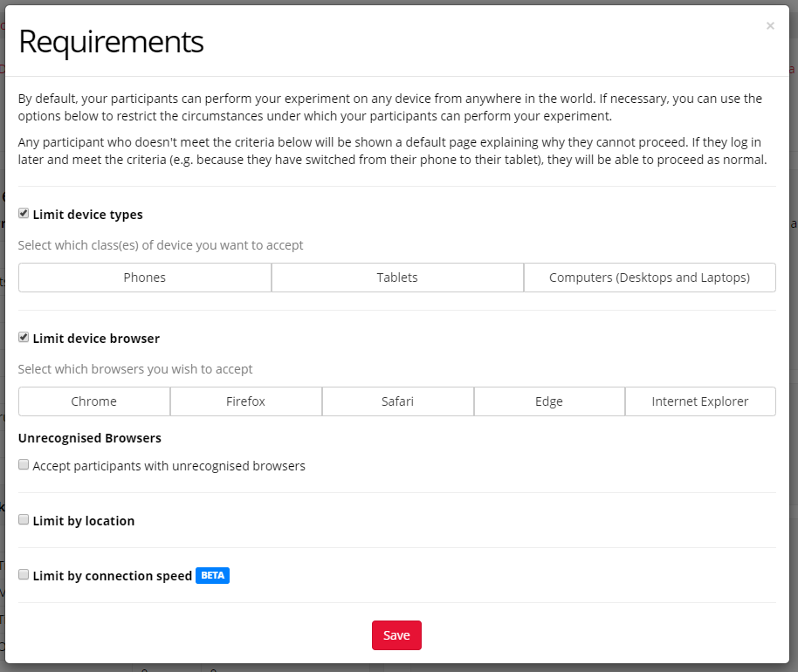This screenshot has width=798, height=672.
Task: Click the unrecognised browsers checkbox label
Action: coord(169,465)
